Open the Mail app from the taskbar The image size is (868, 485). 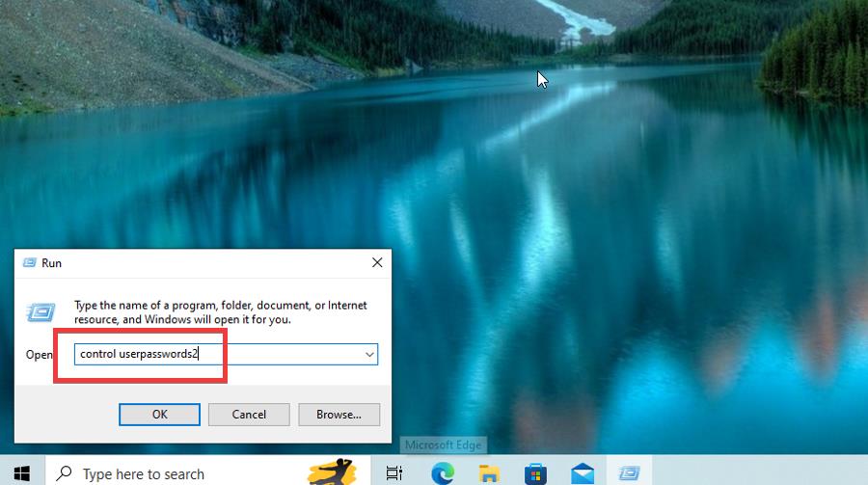pos(583,472)
